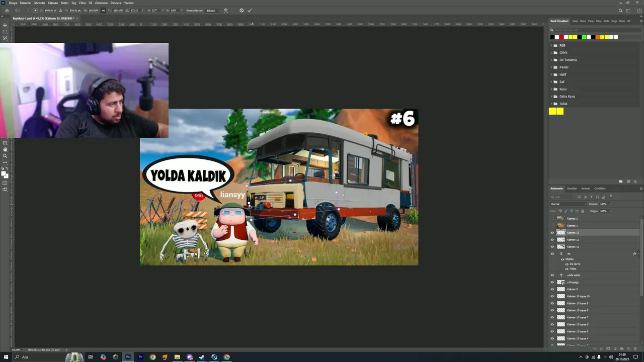Create a new layer group folder icon
The width and height of the screenshot is (644, 362).
click(621, 348)
